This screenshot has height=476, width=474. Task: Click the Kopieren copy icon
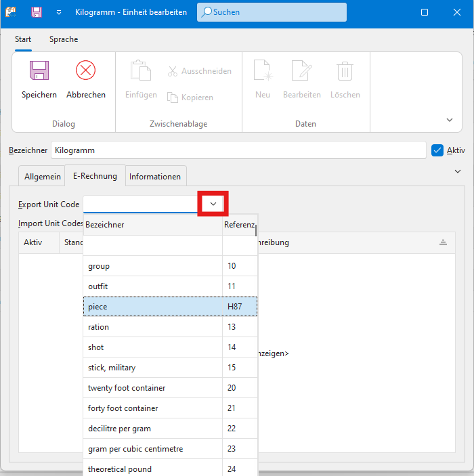(x=173, y=98)
